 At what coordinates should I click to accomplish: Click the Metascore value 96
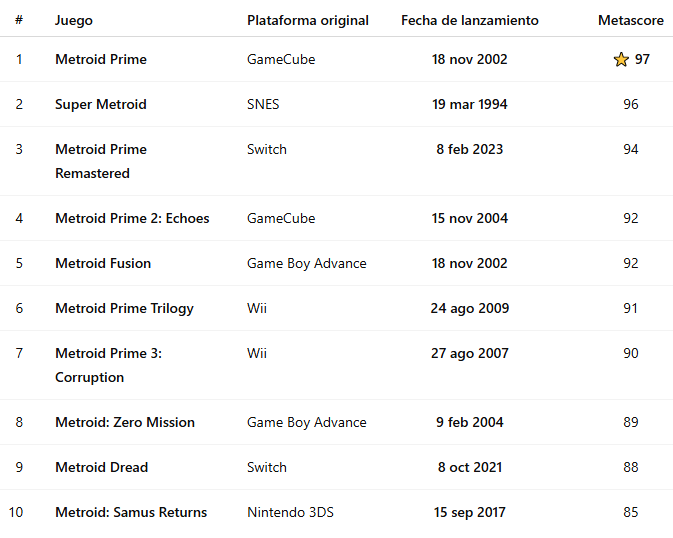(x=630, y=105)
